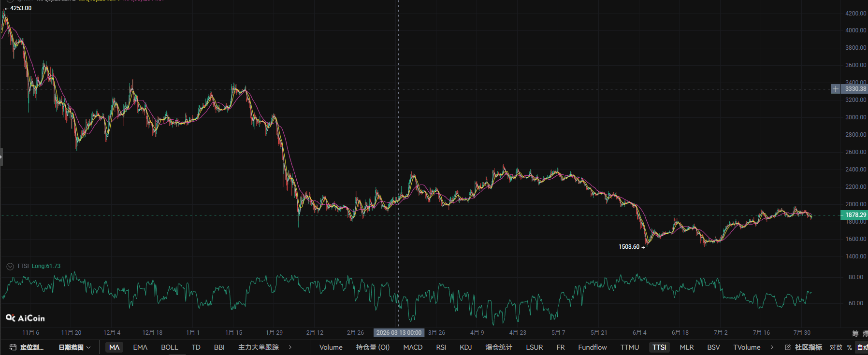Select the TTMU sub-indicator
Viewport: 868px width, 355px height.
click(x=630, y=347)
